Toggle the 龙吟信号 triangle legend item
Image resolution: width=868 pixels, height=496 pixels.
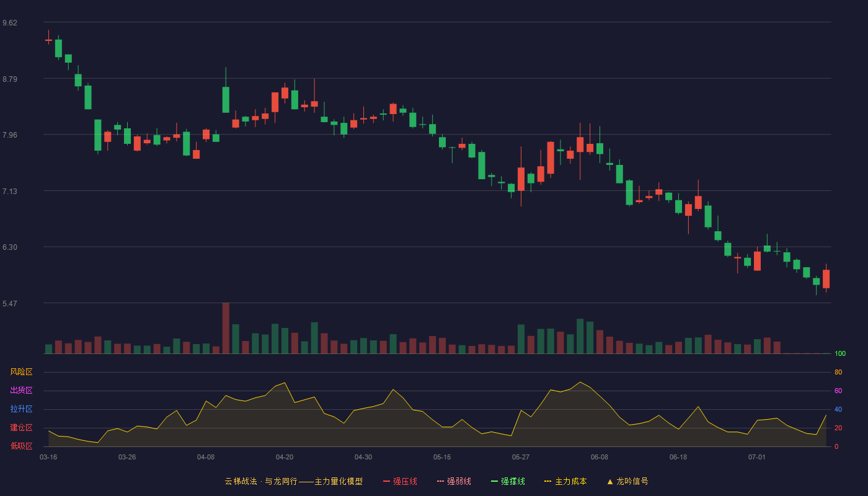coord(627,481)
